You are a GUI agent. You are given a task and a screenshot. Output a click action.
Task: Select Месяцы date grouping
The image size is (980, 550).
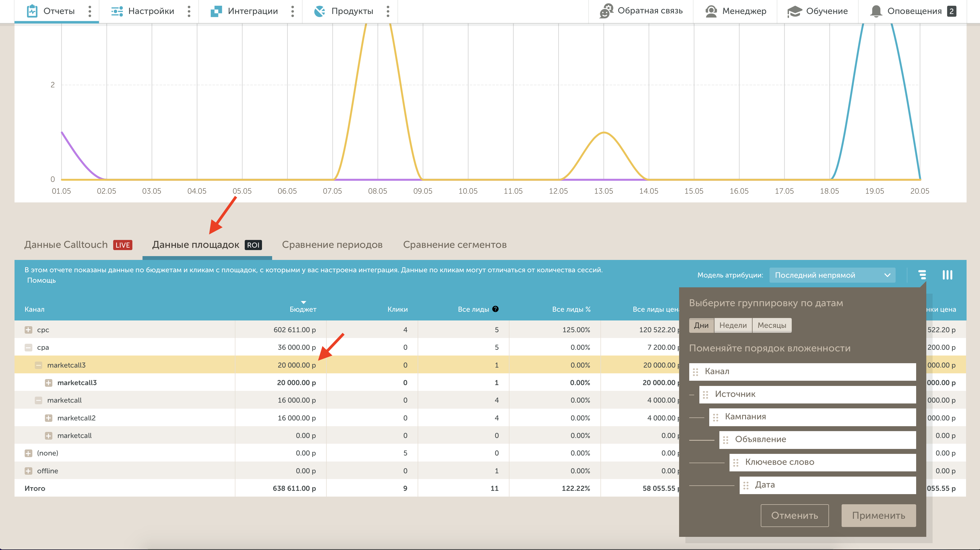[x=771, y=325]
